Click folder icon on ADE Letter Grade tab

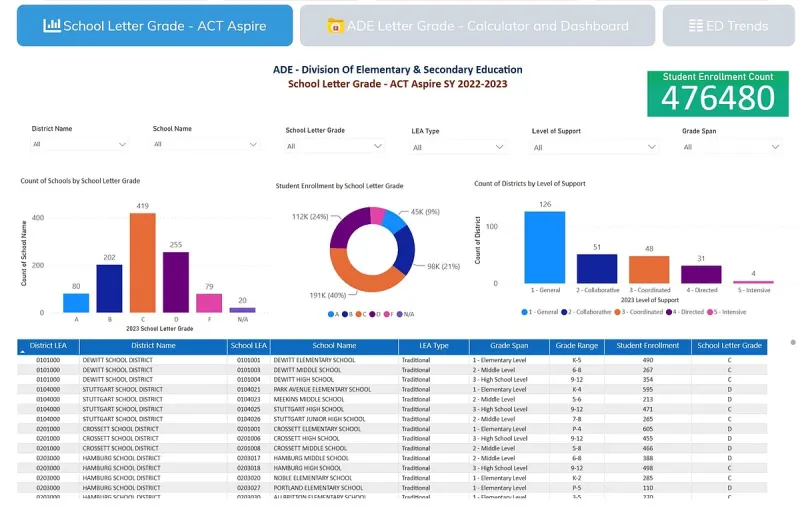[x=335, y=26]
